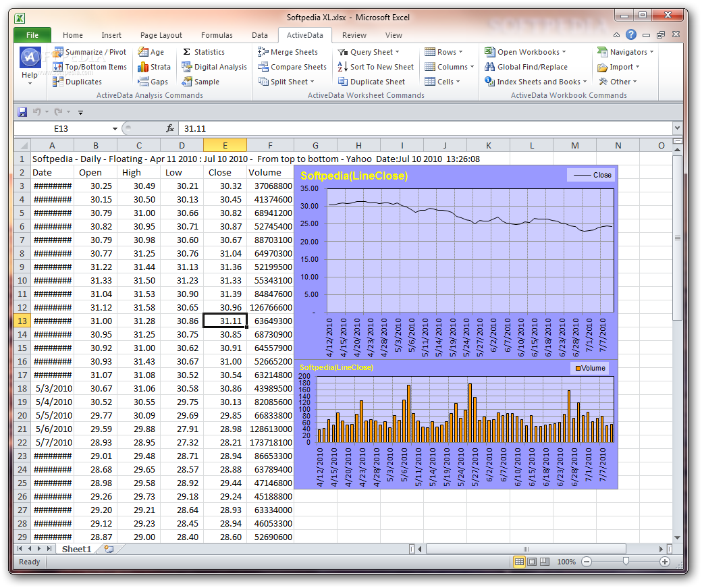This screenshot has width=702, height=588.
Task: Select Normal view button in status bar
Action: tap(519, 562)
